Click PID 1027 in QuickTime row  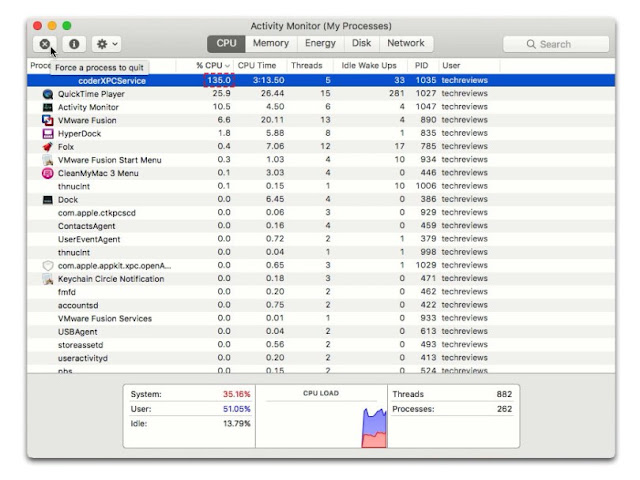[426, 93]
